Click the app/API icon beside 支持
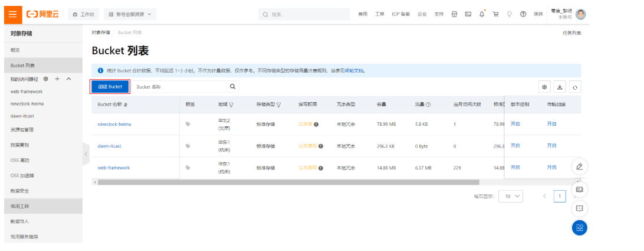This screenshot has height=251, width=644. click(x=455, y=14)
